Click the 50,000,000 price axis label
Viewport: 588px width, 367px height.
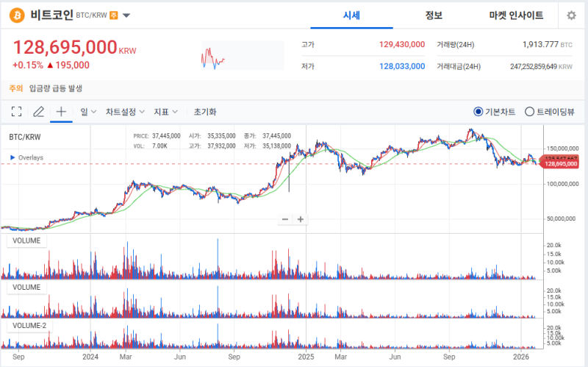(x=561, y=218)
